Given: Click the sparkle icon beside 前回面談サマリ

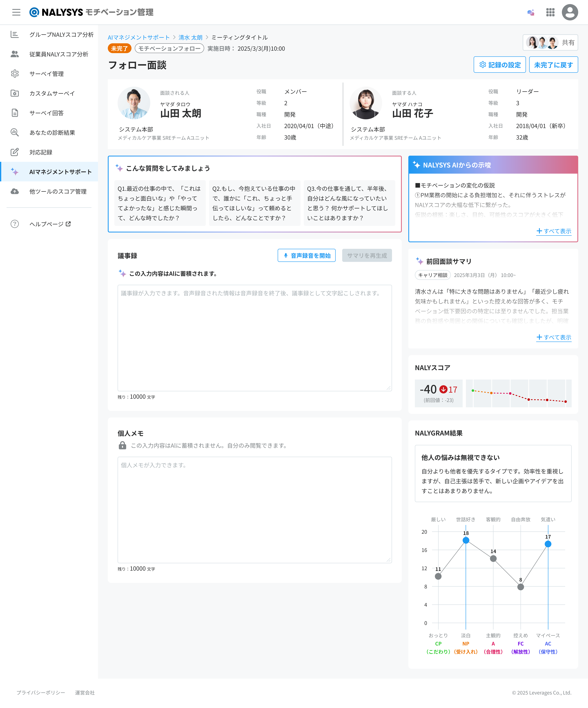Looking at the screenshot, I should point(420,261).
